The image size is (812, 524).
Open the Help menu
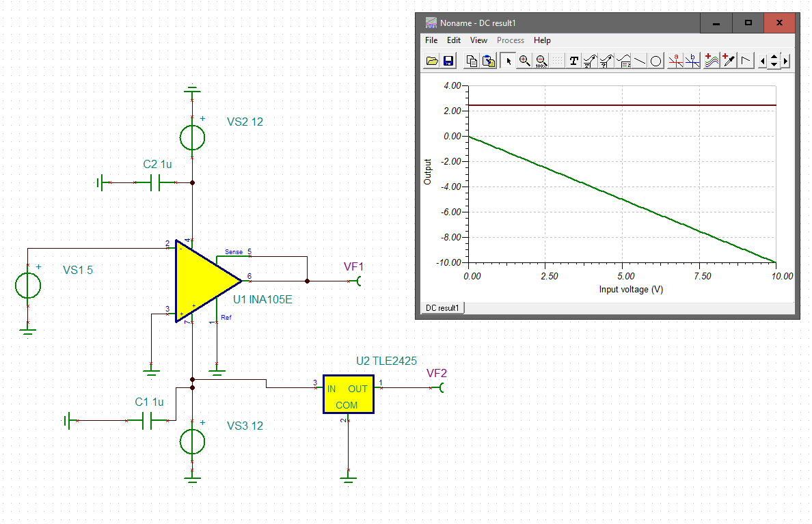pos(542,40)
